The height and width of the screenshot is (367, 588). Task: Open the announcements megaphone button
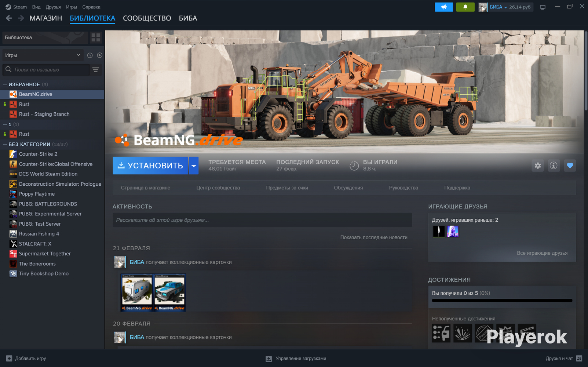click(x=444, y=7)
